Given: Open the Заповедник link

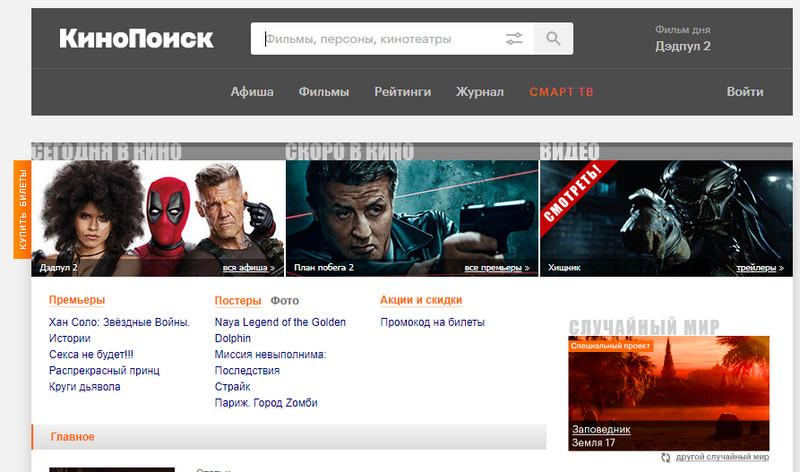Looking at the screenshot, I should [x=601, y=430].
